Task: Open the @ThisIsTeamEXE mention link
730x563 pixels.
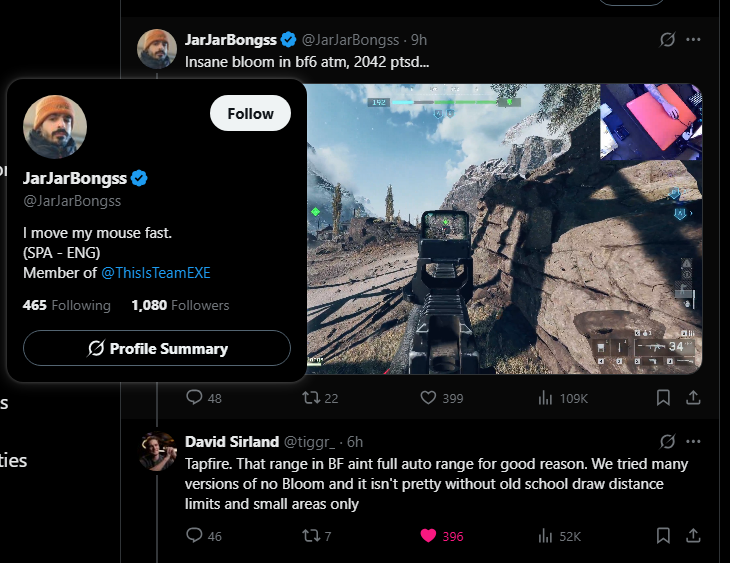Action: point(156,272)
